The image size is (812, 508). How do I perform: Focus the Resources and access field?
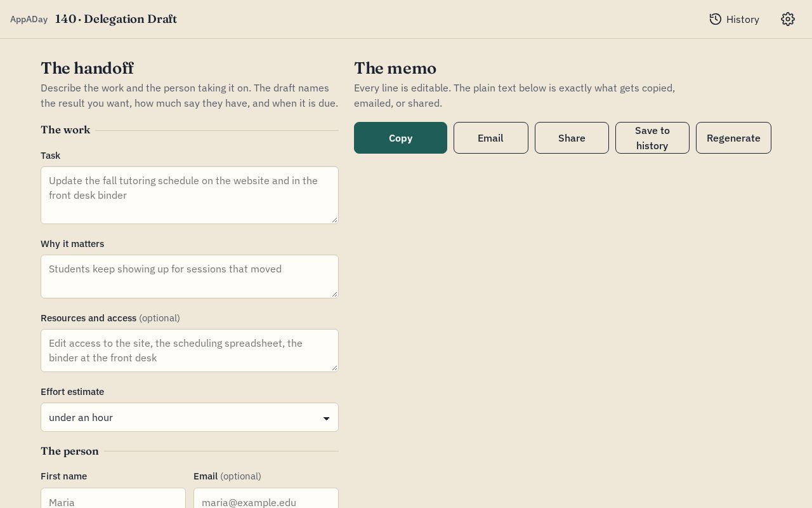click(190, 351)
